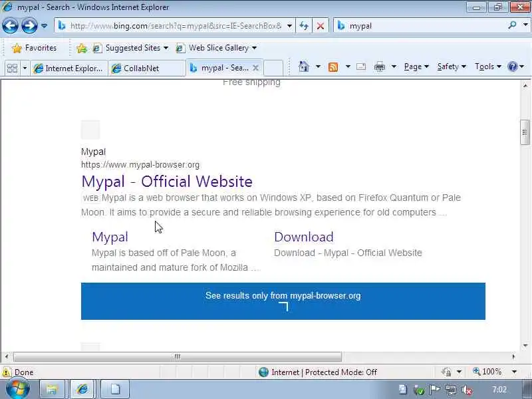
Task: Open the Mypal sub-link result
Action: pyautogui.click(x=110, y=237)
